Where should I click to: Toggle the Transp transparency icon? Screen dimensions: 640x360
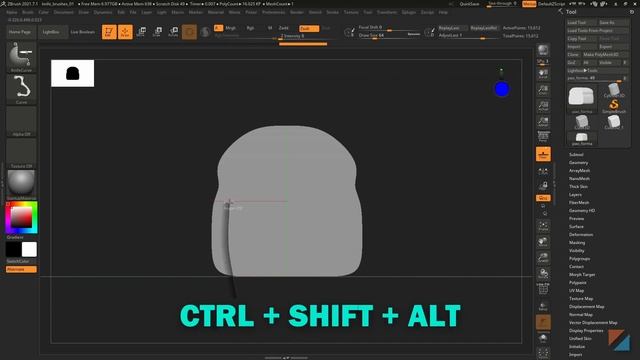click(543, 306)
